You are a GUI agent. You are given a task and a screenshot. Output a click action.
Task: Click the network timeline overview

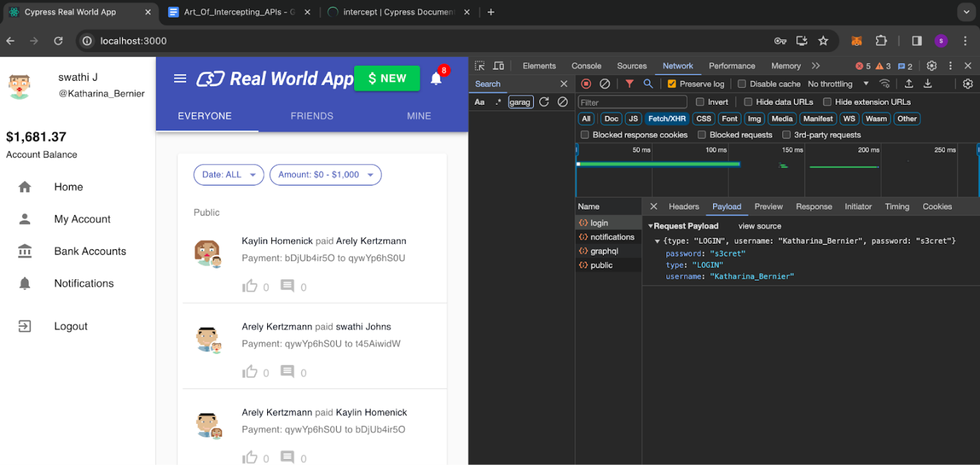click(x=777, y=170)
